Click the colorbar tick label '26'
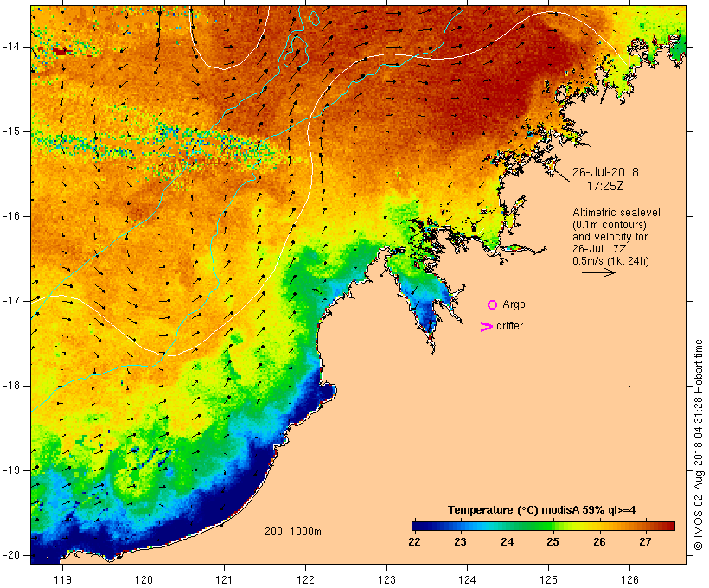 point(599,542)
